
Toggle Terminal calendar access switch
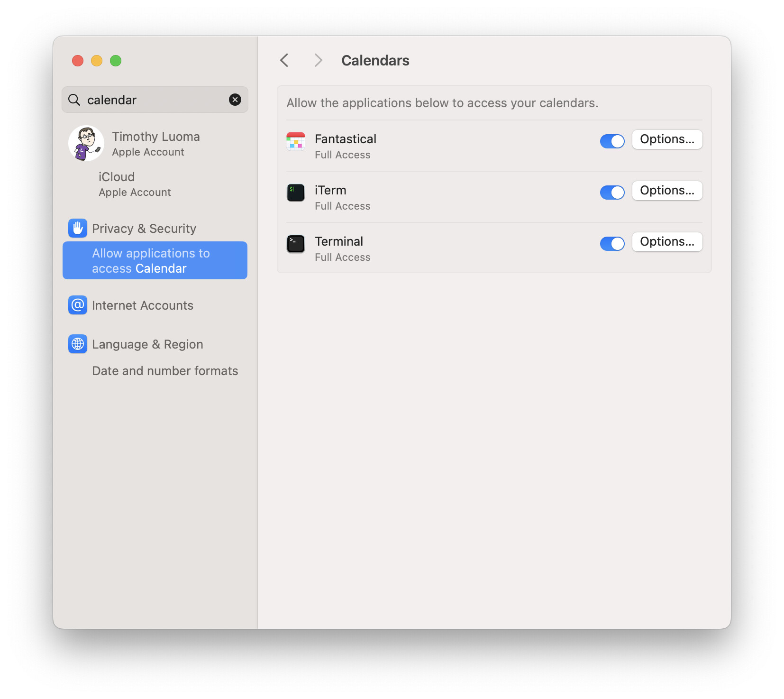click(612, 244)
